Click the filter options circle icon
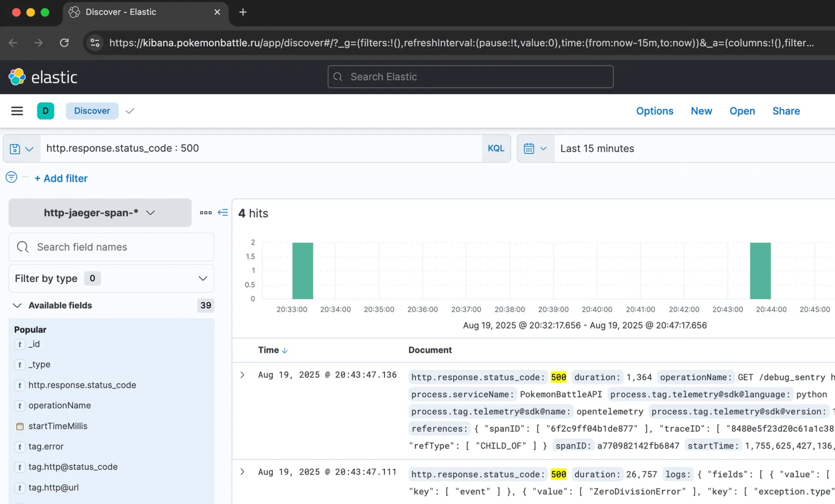 (11, 177)
